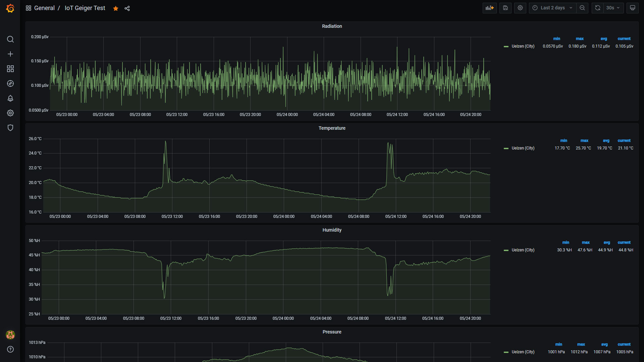Open the Help question mark icon

[10, 349]
